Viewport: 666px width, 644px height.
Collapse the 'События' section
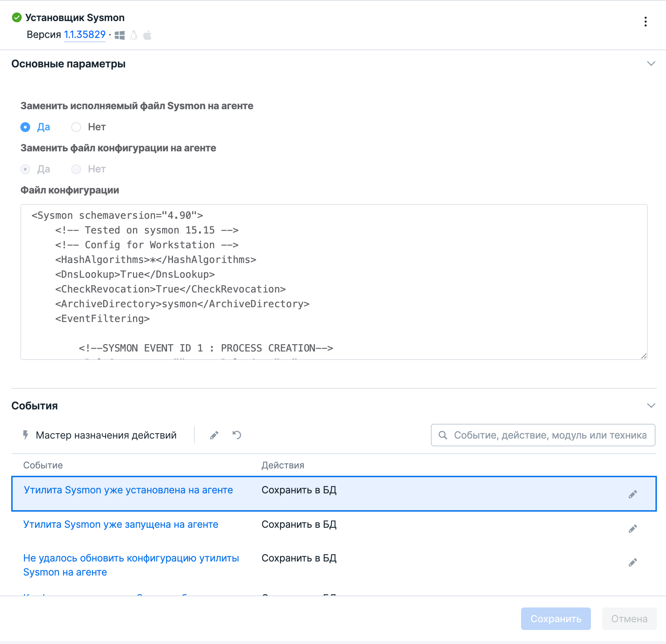pyautogui.click(x=651, y=406)
